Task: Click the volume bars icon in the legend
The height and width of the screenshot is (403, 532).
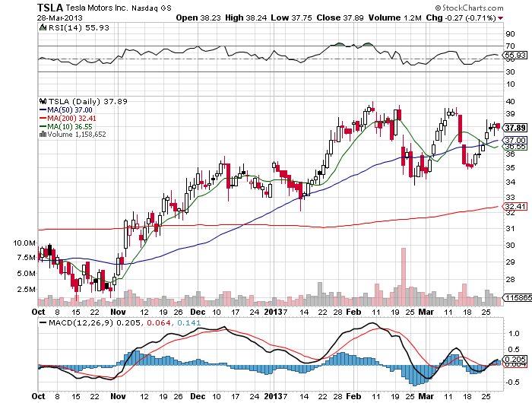Action: [x=43, y=134]
